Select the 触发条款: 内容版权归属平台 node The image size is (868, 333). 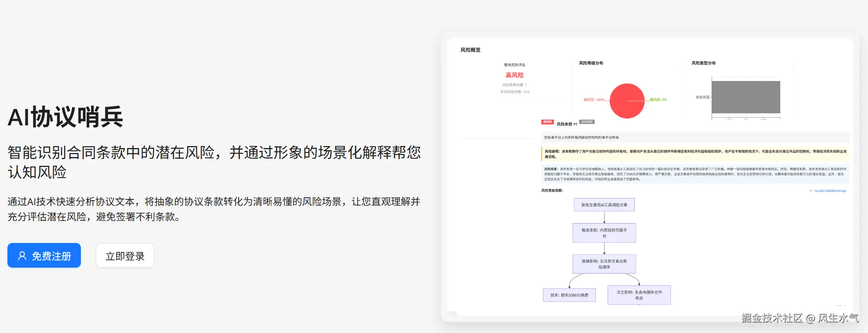click(x=604, y=233)
